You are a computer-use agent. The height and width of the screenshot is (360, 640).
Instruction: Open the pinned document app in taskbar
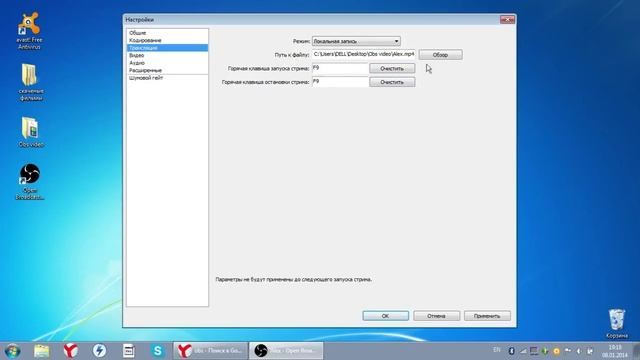(x=129, y=351)
